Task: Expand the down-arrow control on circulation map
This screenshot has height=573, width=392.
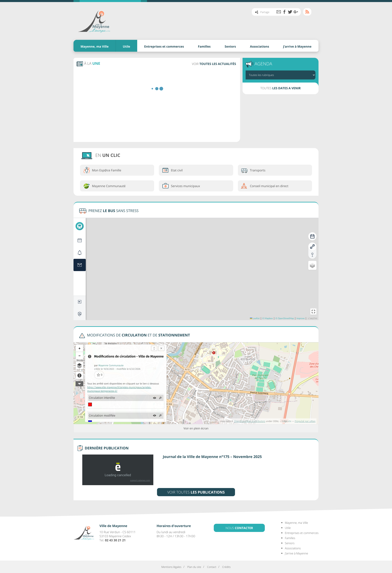Action: pos(79,384)
